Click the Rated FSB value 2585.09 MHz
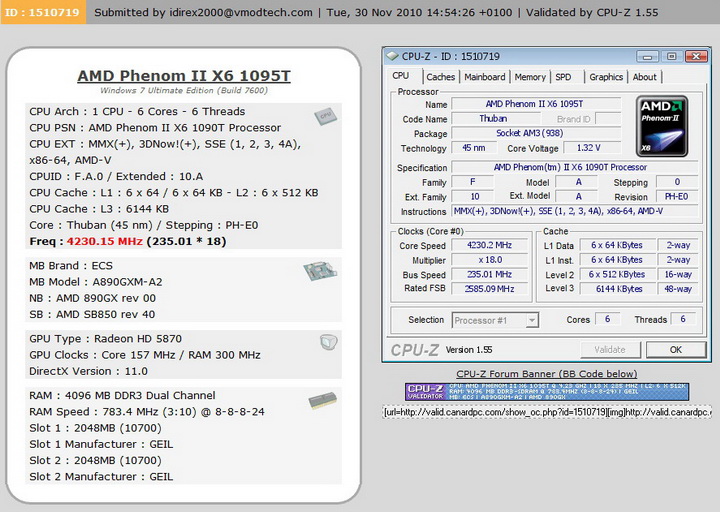 pyautogui.click(x=489, y=289)
